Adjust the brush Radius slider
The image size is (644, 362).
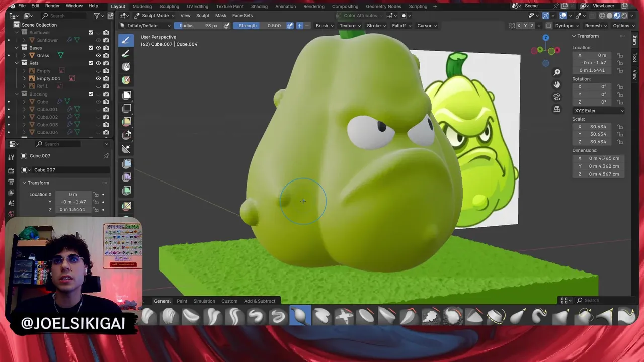coord(198,26)
